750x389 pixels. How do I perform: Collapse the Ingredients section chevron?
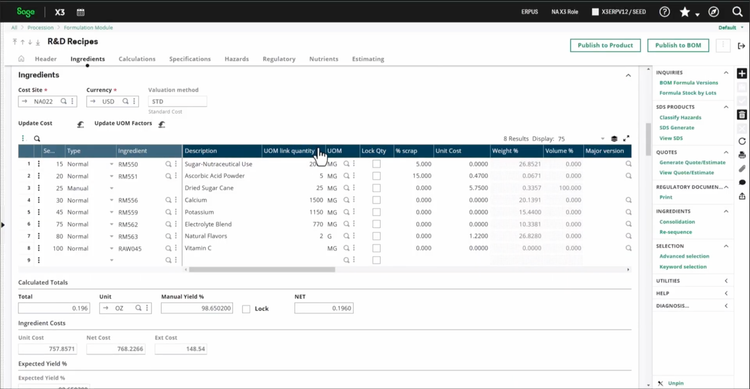pos(628,76)
